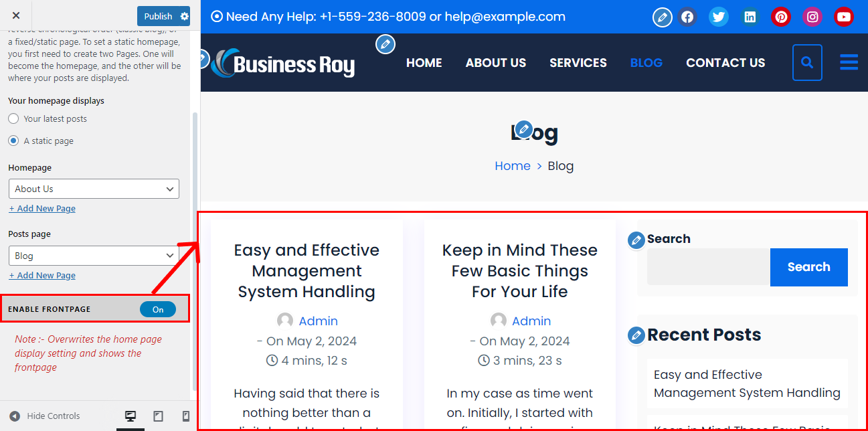The image size is (868, 431).
Task: Open the hamburger menu icon
Action: [x=849, y=63]
